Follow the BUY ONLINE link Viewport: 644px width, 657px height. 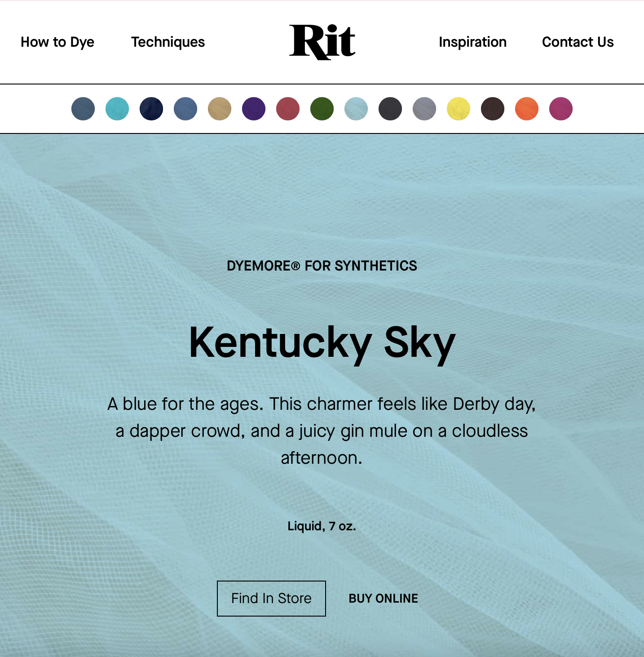[384, 599]
